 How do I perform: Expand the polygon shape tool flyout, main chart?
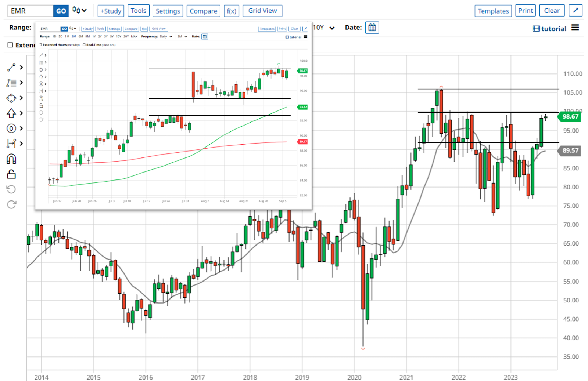click(x=21, y=98)
